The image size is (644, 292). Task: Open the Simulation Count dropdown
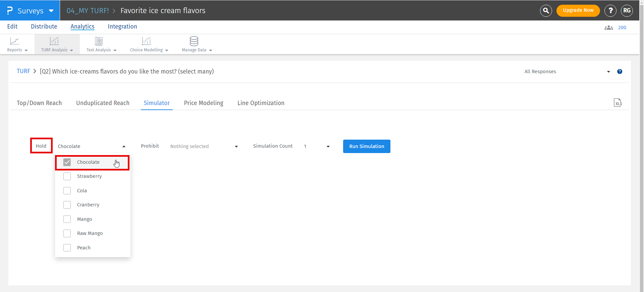(317, 146)
